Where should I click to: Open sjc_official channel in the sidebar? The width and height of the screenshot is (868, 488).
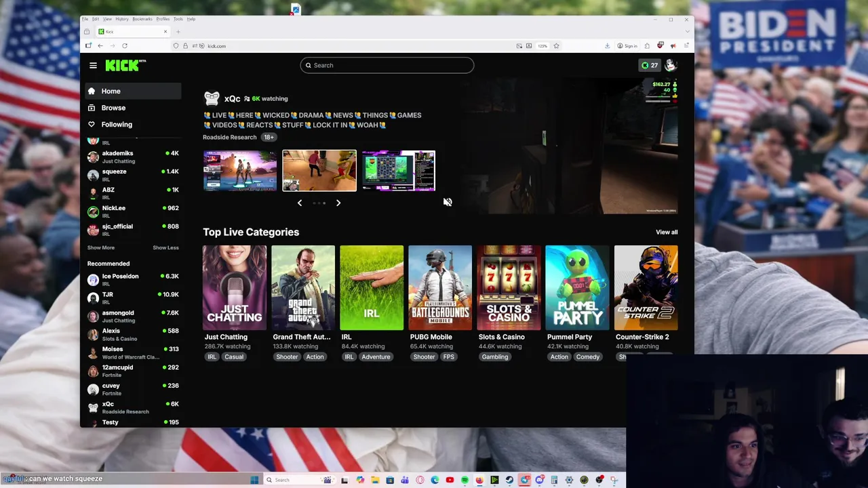point(133,230)
